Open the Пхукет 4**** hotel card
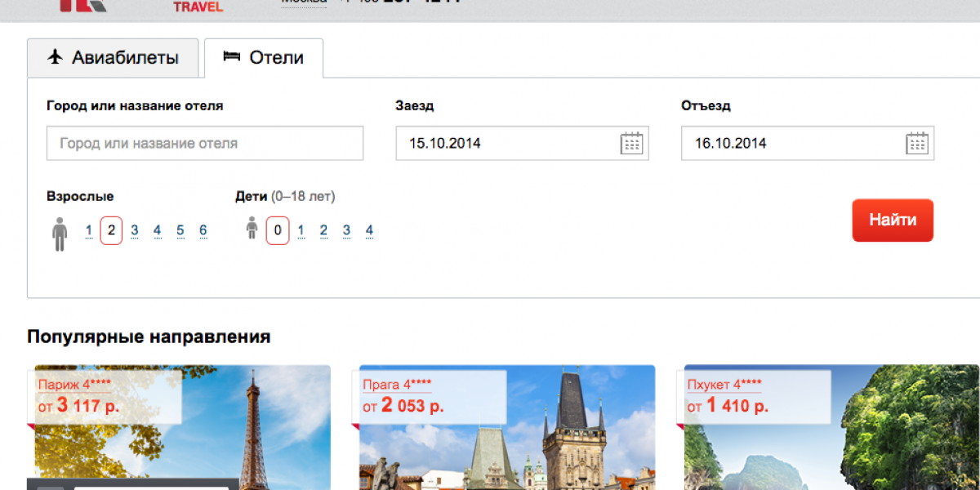Image resolution: width=980 pixels, height=490 pixels. tap(828, 427)
